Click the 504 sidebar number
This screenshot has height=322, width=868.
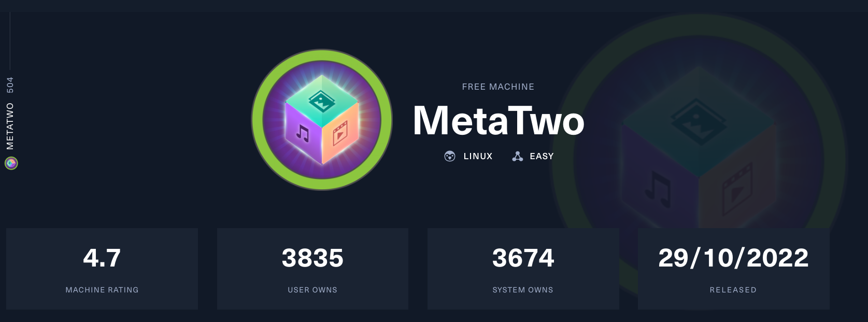(x=10, y=85)
